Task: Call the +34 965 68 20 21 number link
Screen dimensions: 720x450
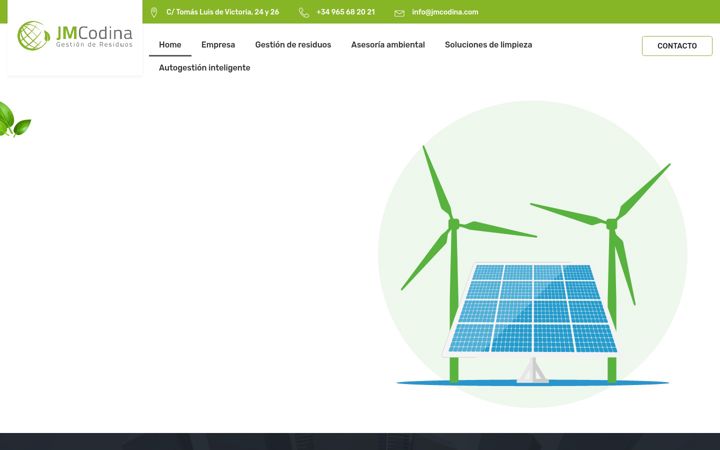Action: pos(346,12)
